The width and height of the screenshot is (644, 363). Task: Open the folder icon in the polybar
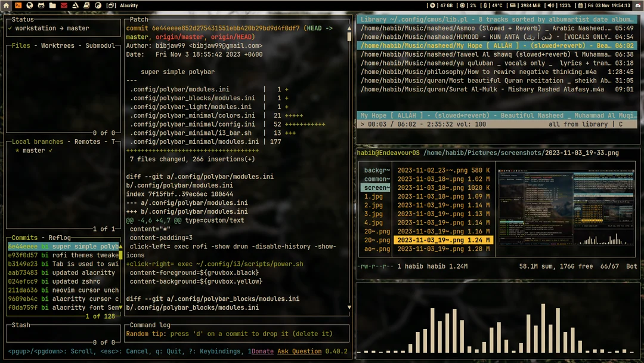tap(51, 5)
